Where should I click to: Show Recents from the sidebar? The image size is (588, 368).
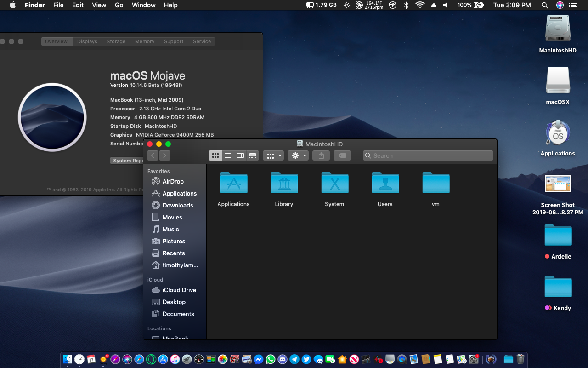coord(168,253)
